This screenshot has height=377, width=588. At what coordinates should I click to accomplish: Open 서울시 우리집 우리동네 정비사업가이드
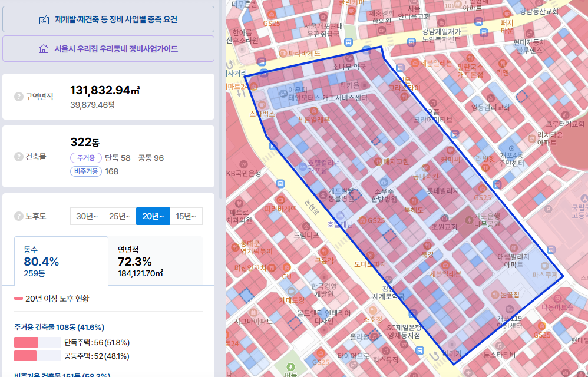(108, 49)
